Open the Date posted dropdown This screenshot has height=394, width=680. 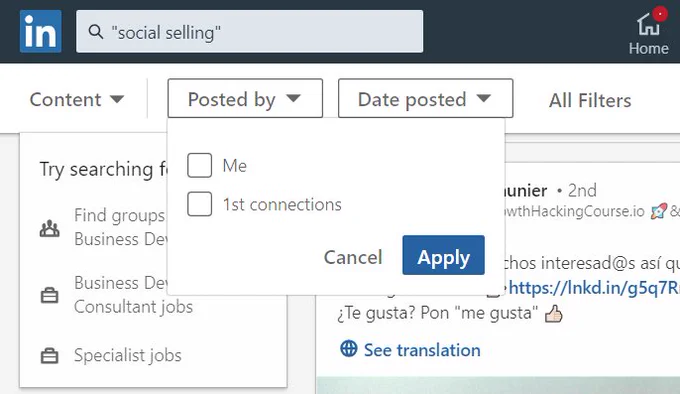pyautogui.click(x=425, y=98)
